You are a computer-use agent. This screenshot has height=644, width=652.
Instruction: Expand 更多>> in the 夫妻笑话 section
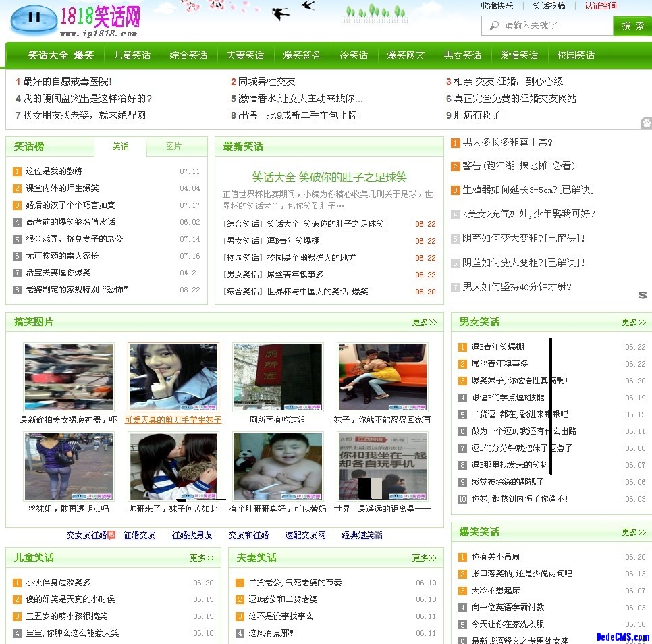(424, 558)
